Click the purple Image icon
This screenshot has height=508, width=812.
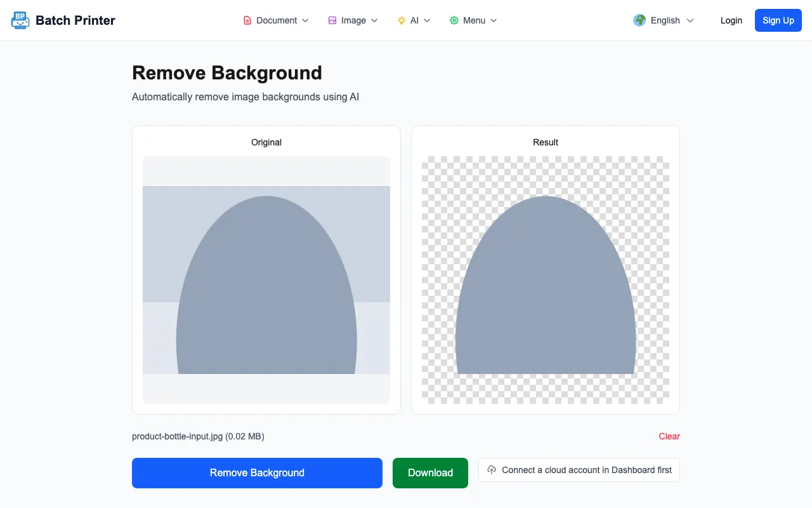click(332, 20)
